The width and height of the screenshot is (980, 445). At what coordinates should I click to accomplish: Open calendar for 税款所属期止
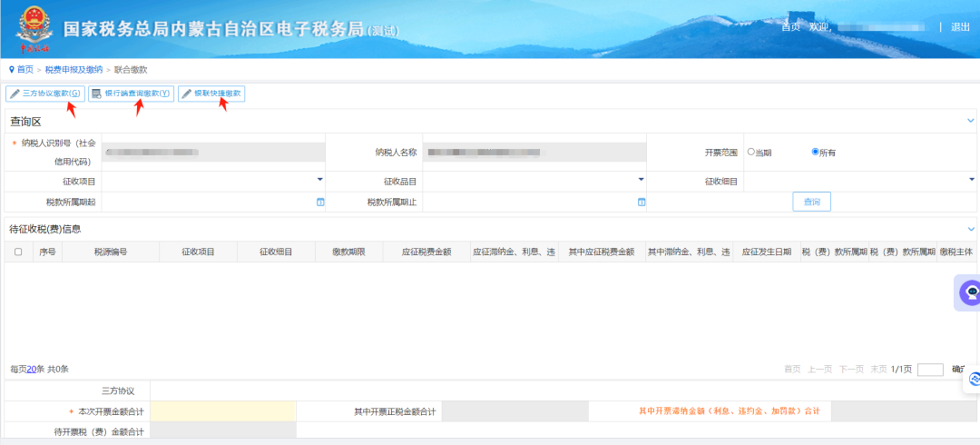coord(641,203)
